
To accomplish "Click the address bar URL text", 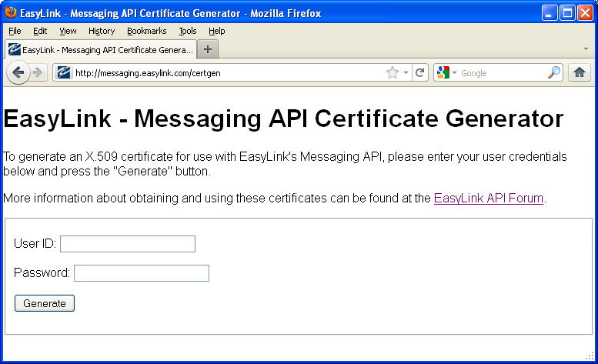I will (x=148, y=73).
